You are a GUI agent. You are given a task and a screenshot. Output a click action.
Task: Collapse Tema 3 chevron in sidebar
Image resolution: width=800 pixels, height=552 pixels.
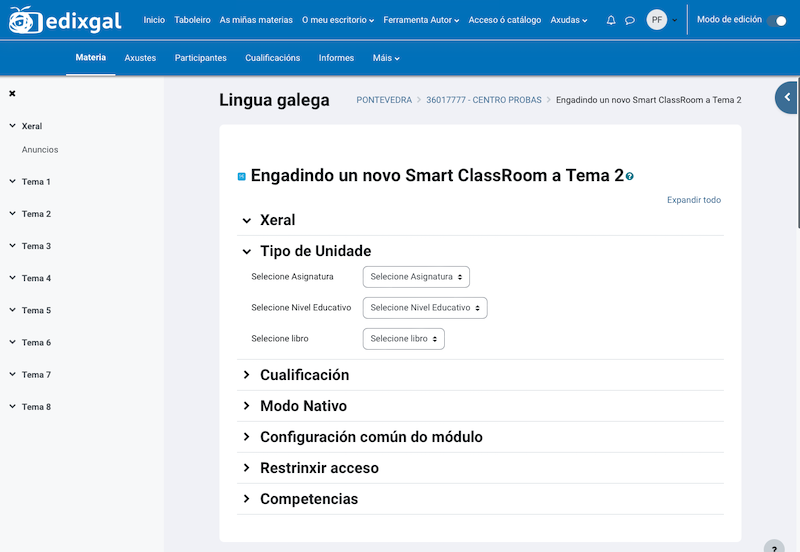(x=13, y=245)
